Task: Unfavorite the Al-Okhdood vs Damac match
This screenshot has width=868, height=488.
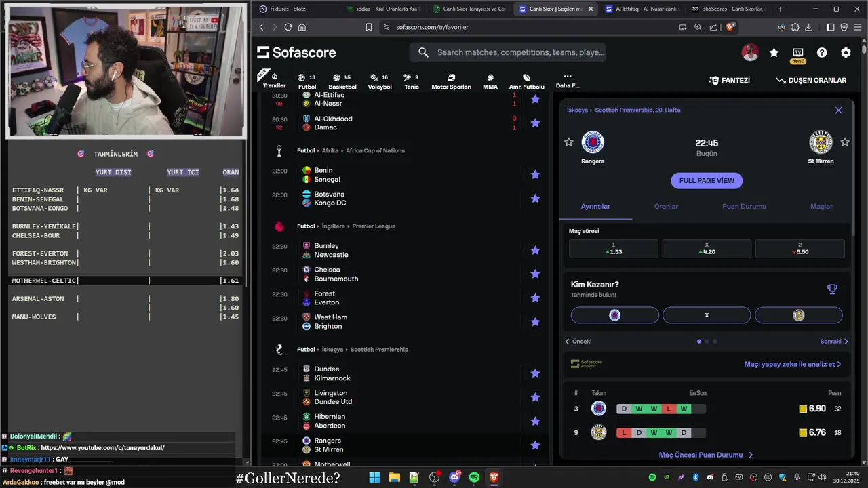Action: click(535, 123)
